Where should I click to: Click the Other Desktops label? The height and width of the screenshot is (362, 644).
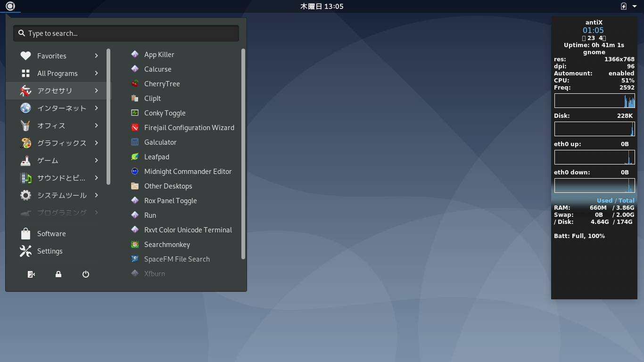point(168,186)
